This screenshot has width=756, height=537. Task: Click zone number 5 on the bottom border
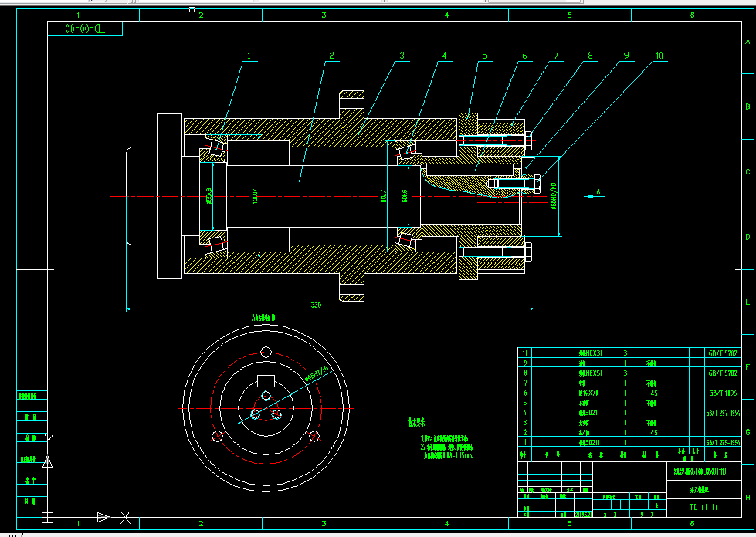tap(569, 523)
